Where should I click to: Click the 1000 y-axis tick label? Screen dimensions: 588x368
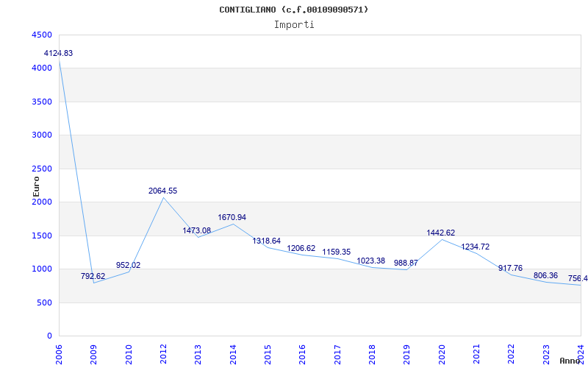43,269
